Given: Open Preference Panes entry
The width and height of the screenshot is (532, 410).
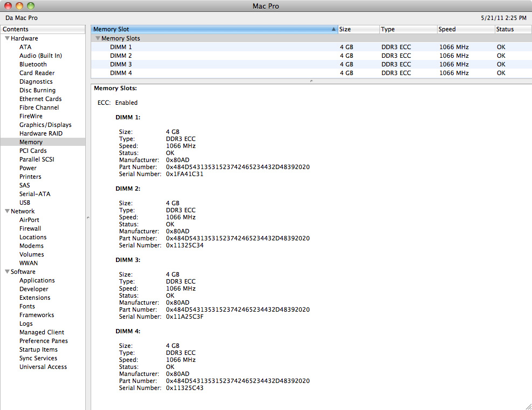Looking at the screenshot, I should pos(43,341).
